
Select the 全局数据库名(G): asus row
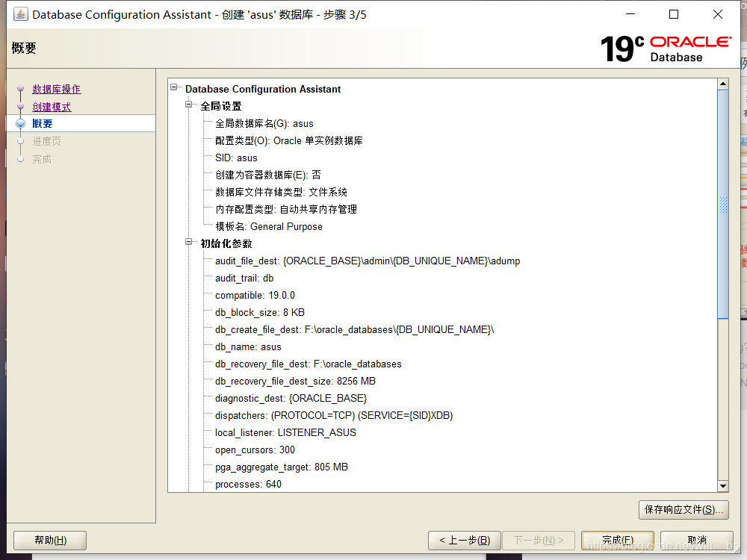[x=264, y=124]
